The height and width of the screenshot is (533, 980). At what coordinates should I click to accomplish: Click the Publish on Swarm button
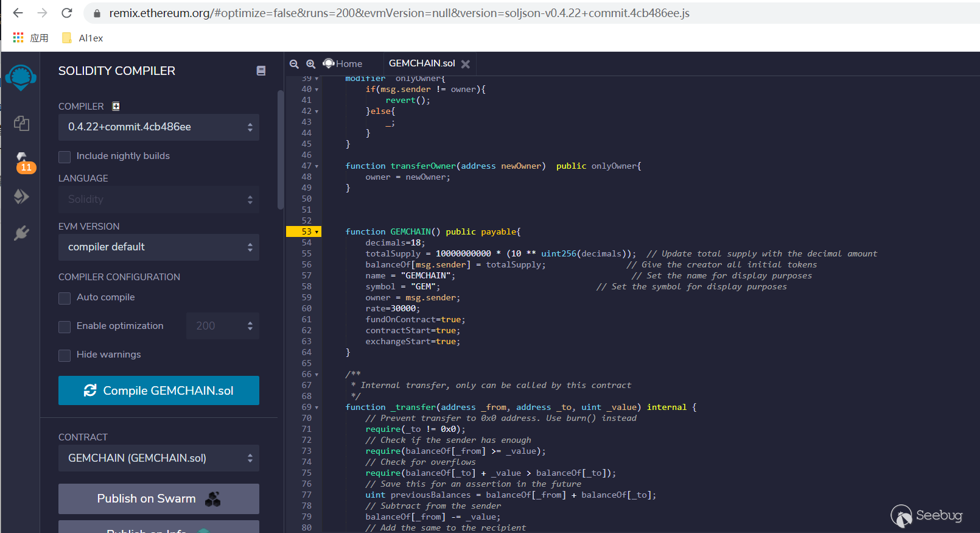159,499
